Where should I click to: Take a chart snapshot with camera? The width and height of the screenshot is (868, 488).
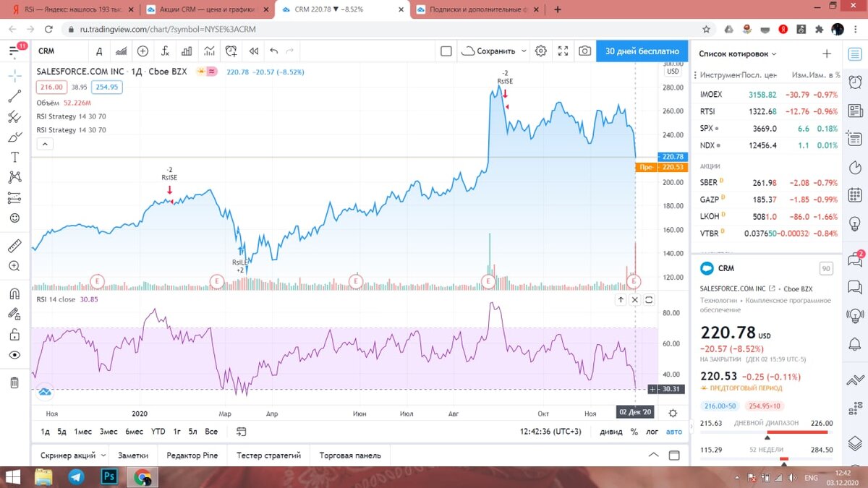point(584,51)
